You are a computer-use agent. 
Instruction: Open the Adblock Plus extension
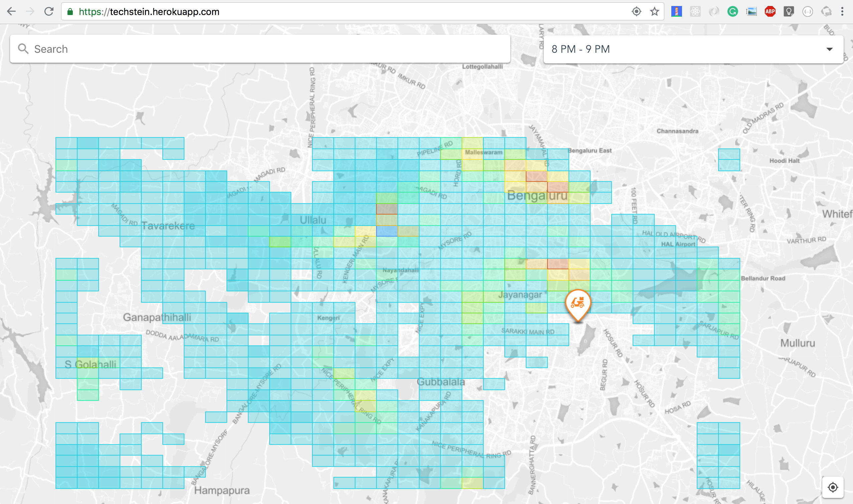pos(770,12)
